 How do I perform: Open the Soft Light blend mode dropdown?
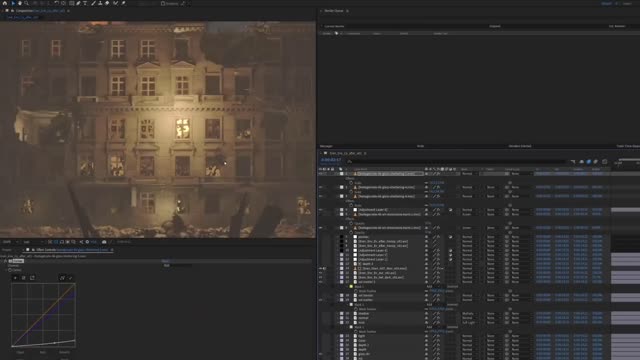469,322
